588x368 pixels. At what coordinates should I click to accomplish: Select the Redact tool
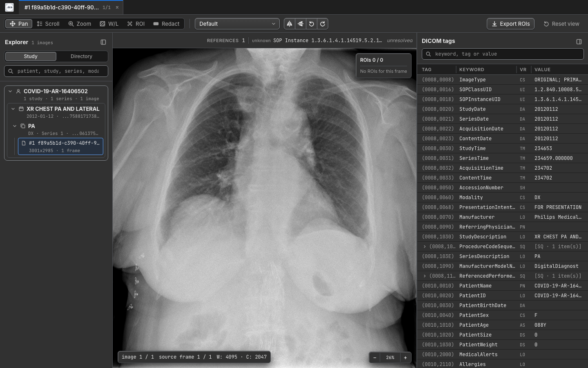pyautogui.click(x=166, y=24)
